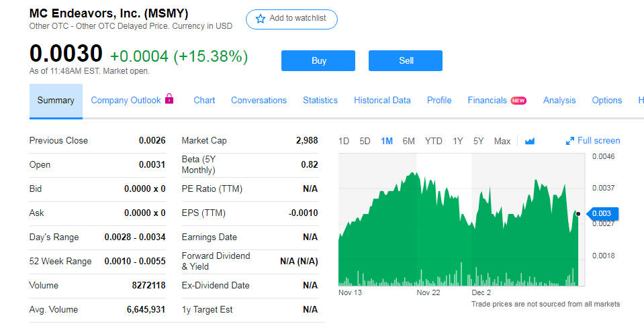
Task: Click the Forward Dividend & Yield label
Action: pos(216,261)
